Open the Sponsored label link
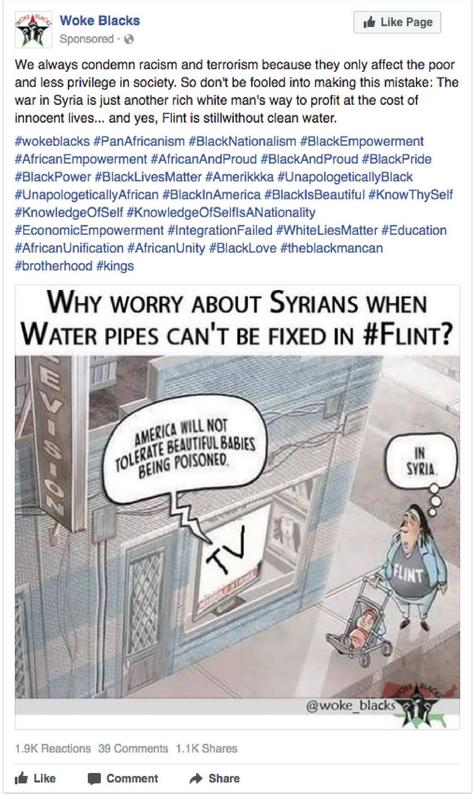The height and width of the screenshot is (800, 475). (x=86, y=39)
